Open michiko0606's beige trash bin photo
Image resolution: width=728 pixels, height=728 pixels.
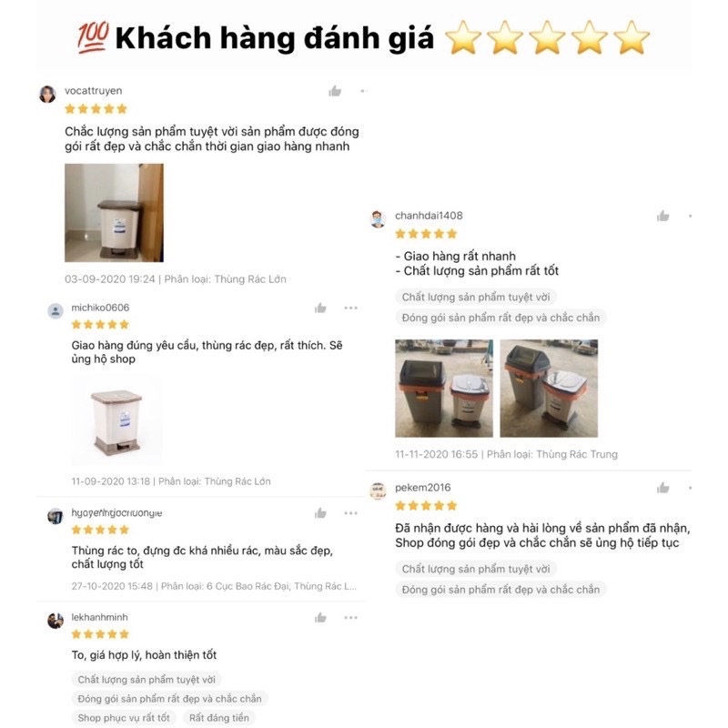pos(116,420)
